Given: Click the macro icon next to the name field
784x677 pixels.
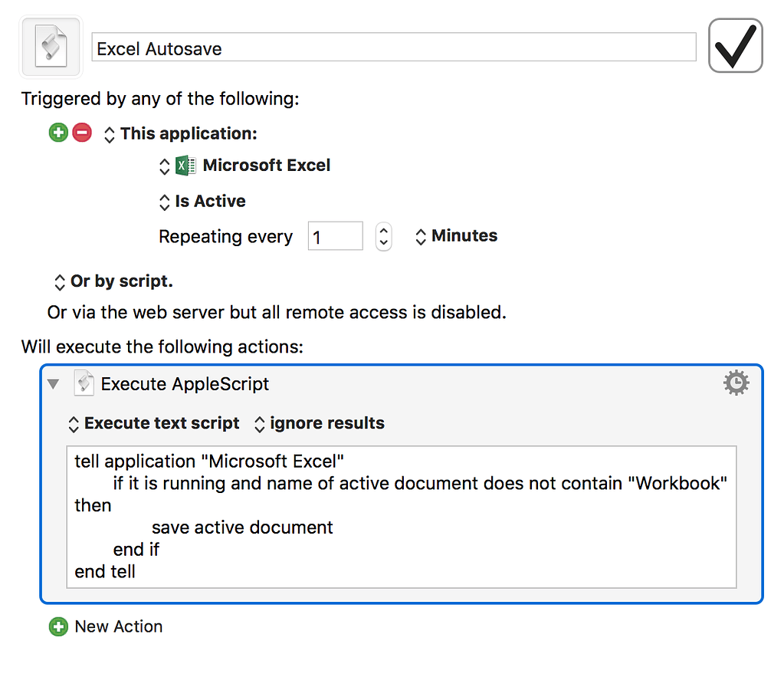Looking at the screenshot, I should tap(51, 46).
